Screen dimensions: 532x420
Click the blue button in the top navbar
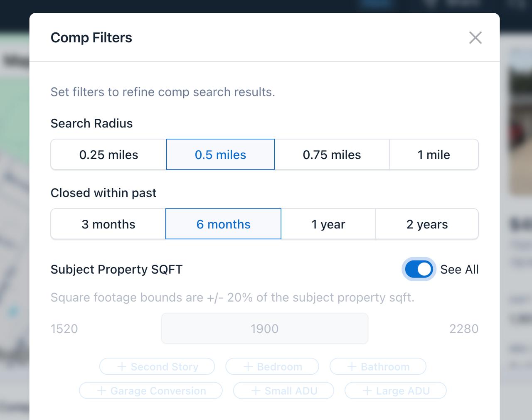point(375,2)
